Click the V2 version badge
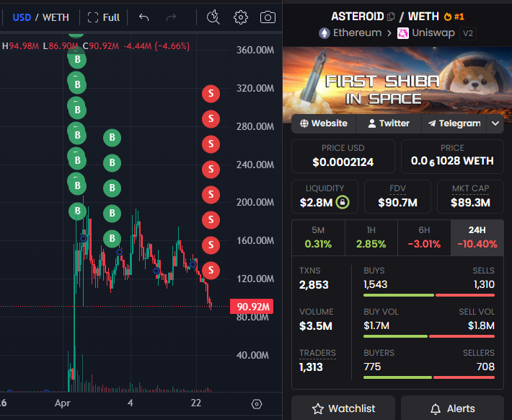Screen dimensions: 512x420 (x=468, y=33)
